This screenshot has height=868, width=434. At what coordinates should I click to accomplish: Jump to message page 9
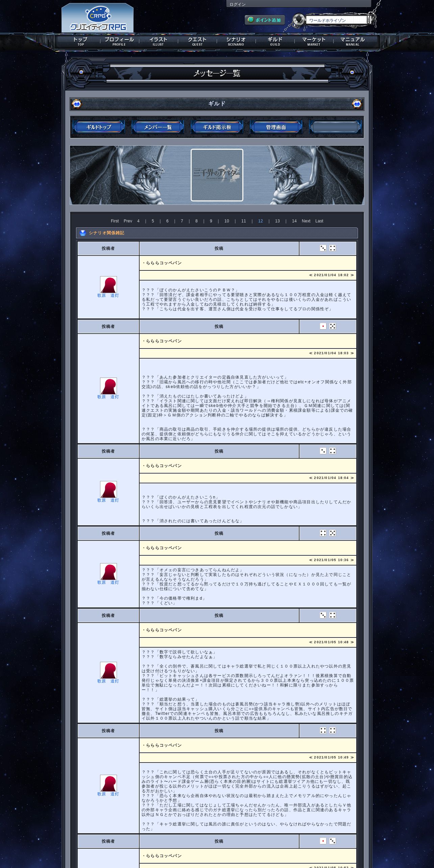[x=211, y=221]
